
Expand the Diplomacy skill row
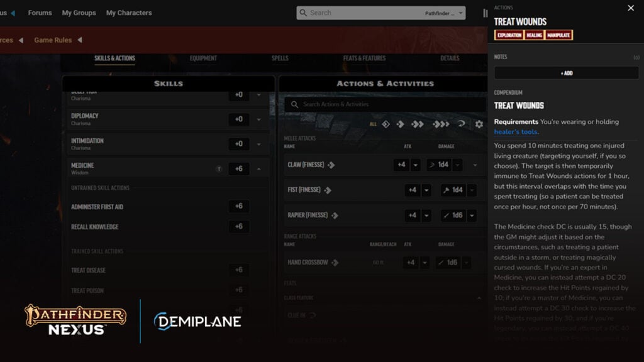click(x=258, y=119)
